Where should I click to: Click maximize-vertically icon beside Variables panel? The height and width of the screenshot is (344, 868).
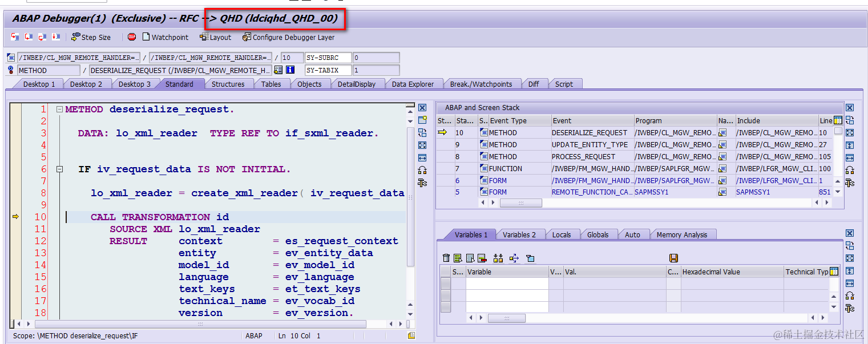pos(850,271)
